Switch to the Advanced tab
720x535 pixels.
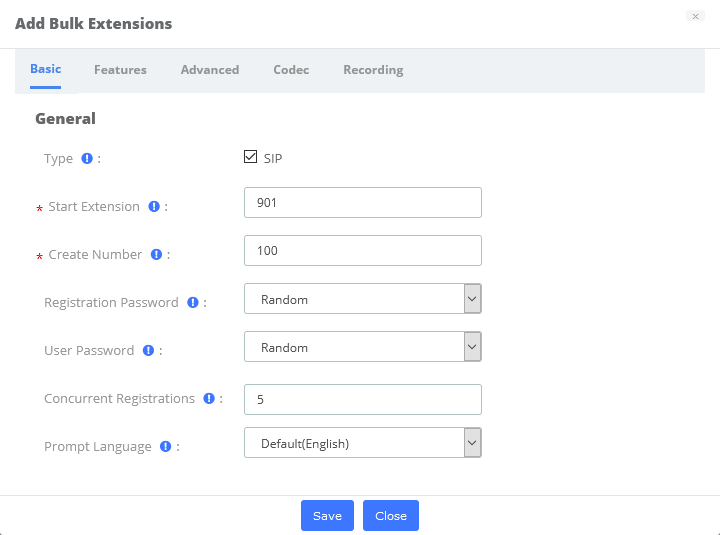210,70
